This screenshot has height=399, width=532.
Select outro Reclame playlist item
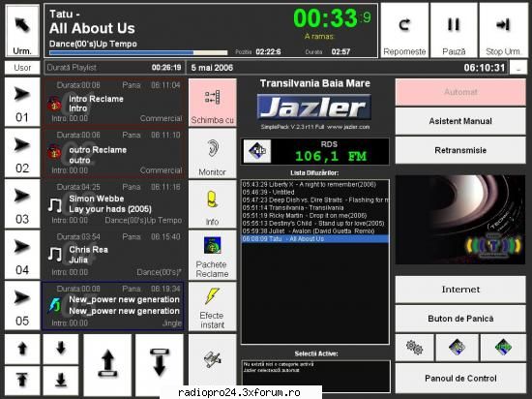pyautogui.click(x=114, y=153)
